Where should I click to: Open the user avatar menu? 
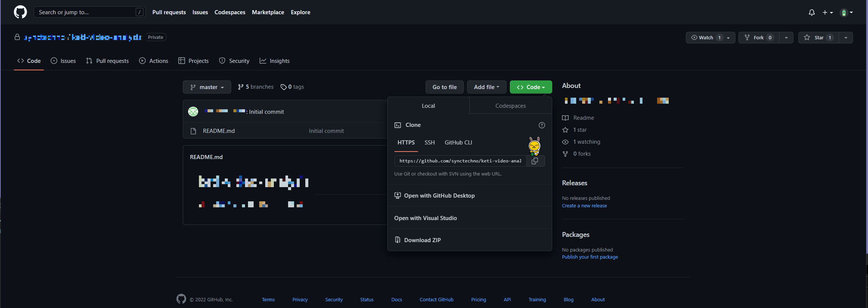pyautogui.click(x=846, y=12)
